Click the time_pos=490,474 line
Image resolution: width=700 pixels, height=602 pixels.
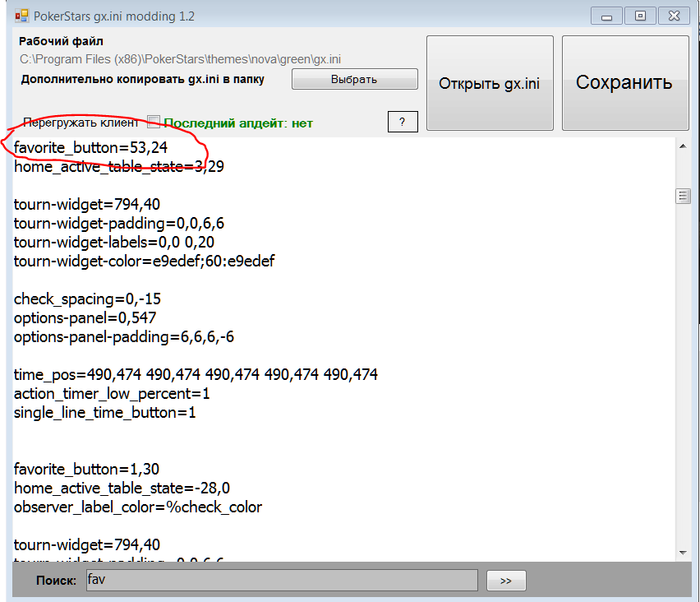click(x=196, y=374)
